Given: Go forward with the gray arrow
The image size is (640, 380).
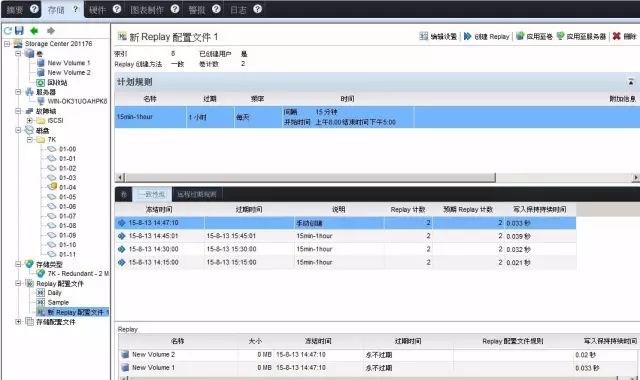Looking at the screenshot, I should click(51, 31).
